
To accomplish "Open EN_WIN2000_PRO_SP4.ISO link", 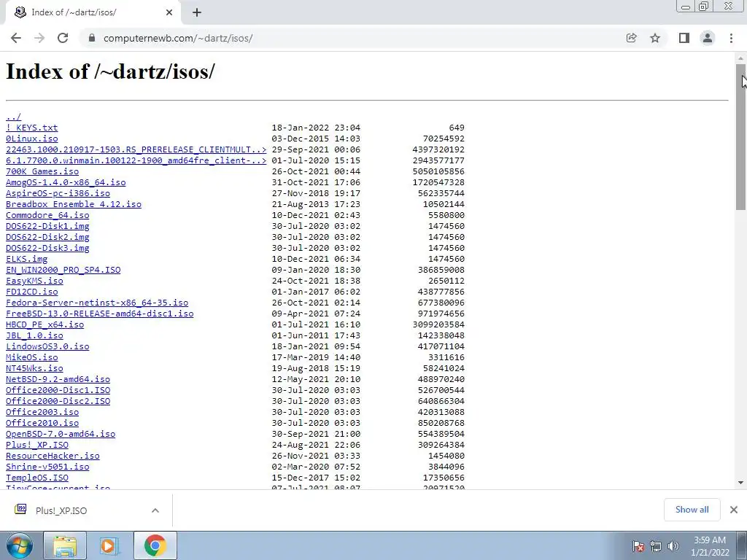I will tap(63, 270).
